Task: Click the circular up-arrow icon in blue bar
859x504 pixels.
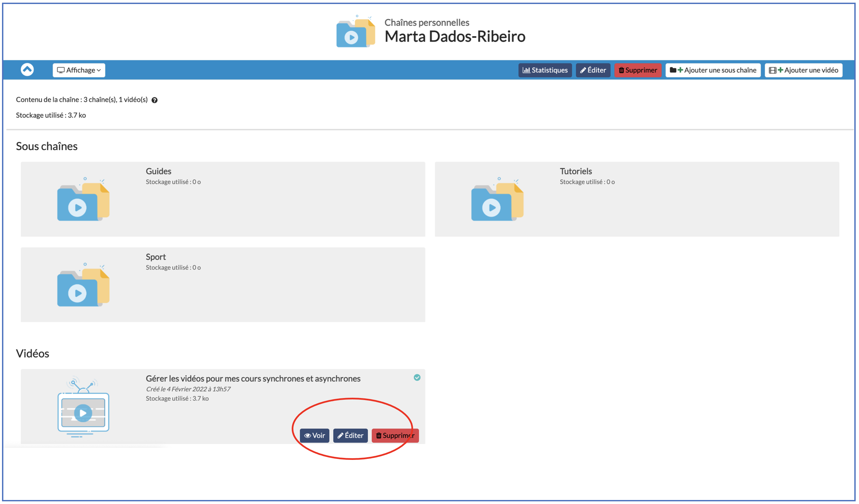Action: 27,70
